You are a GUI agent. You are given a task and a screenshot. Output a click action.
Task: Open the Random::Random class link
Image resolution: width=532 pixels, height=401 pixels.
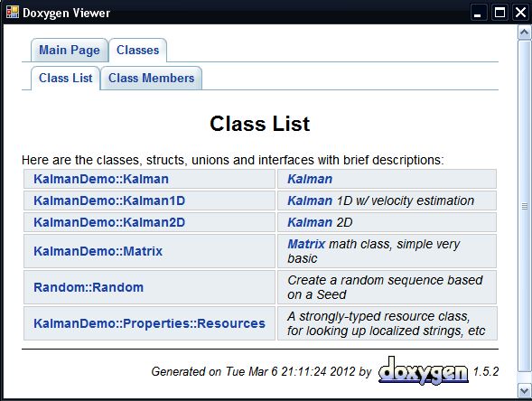(x=89, y=288)
